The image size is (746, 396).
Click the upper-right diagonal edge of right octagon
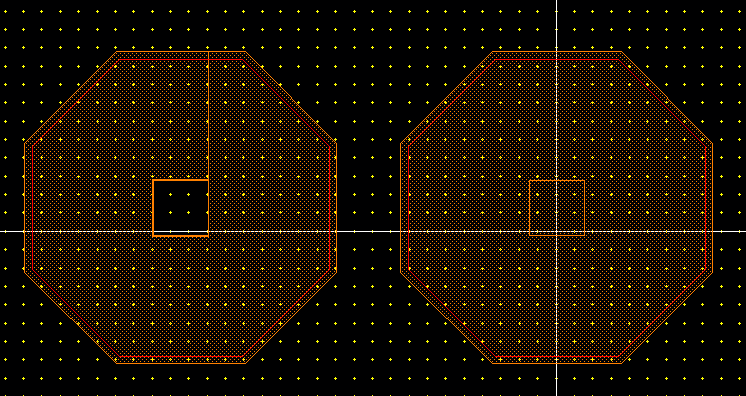click(667, 97)
